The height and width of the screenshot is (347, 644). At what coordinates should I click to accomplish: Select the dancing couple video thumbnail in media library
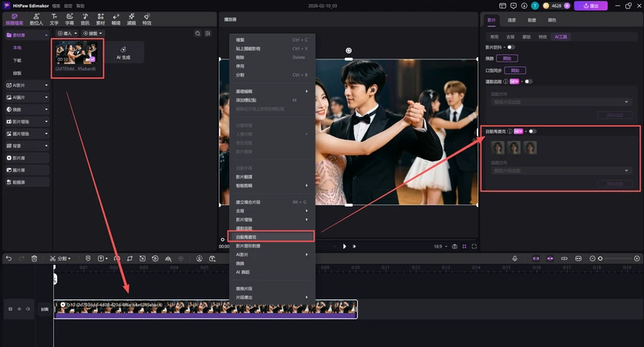coord(76,56)
